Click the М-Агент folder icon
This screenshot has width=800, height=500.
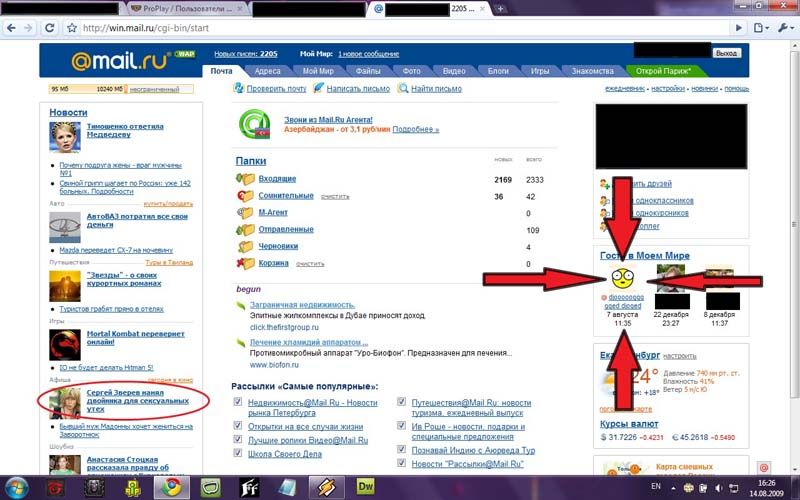245,213
